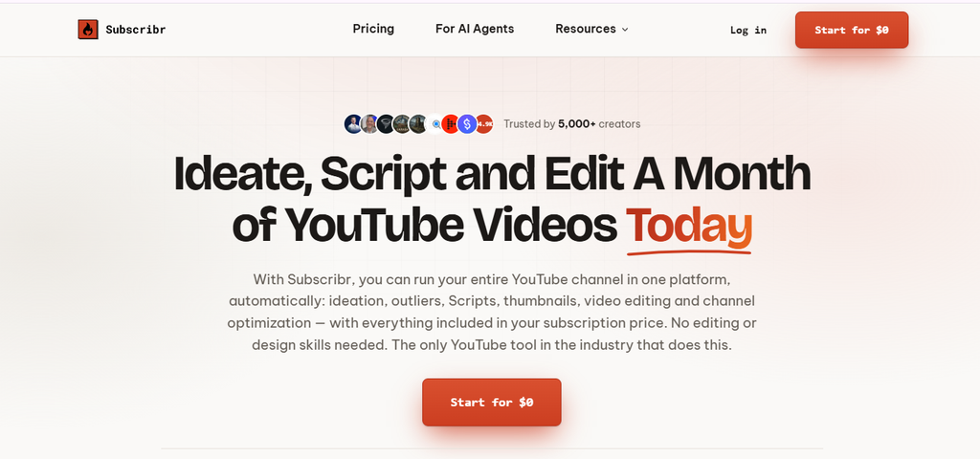This screenshot has width=980, height=459.
Task: Click the tornado avatar icon
Action: pos(386,123)
